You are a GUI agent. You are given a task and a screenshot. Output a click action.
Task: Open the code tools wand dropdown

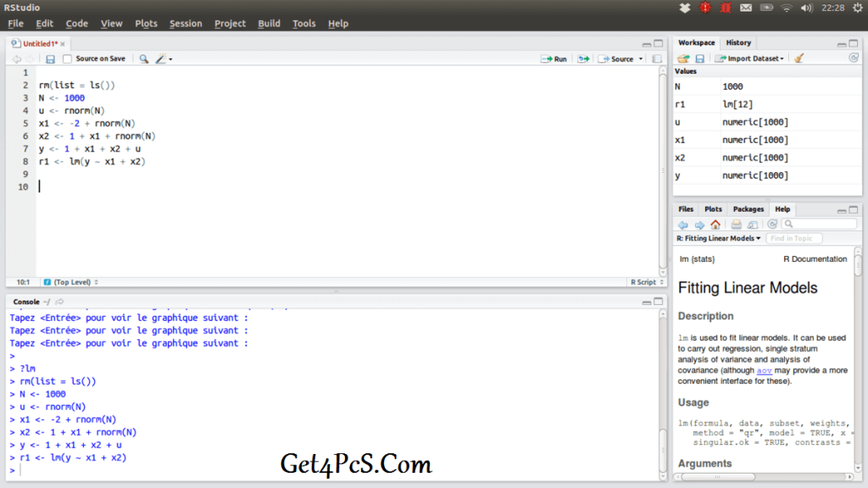coord(164,59)
